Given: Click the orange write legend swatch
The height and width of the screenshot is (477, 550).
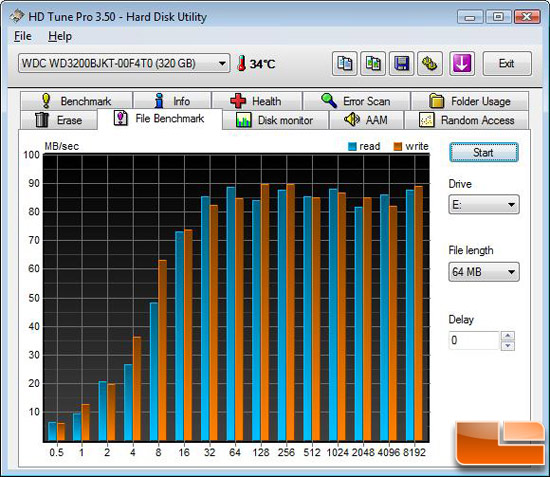Looking at the screenshot, I should coord(397,147).
